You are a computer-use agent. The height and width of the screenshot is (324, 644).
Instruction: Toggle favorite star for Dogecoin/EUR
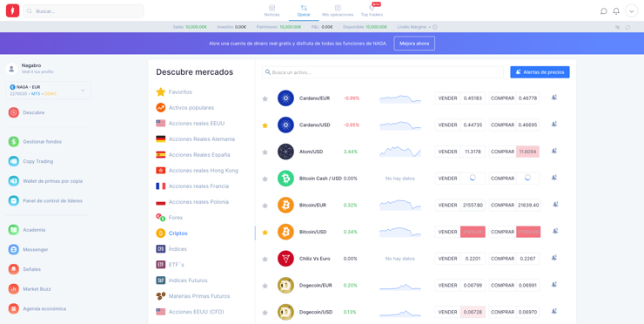point(265,286)
